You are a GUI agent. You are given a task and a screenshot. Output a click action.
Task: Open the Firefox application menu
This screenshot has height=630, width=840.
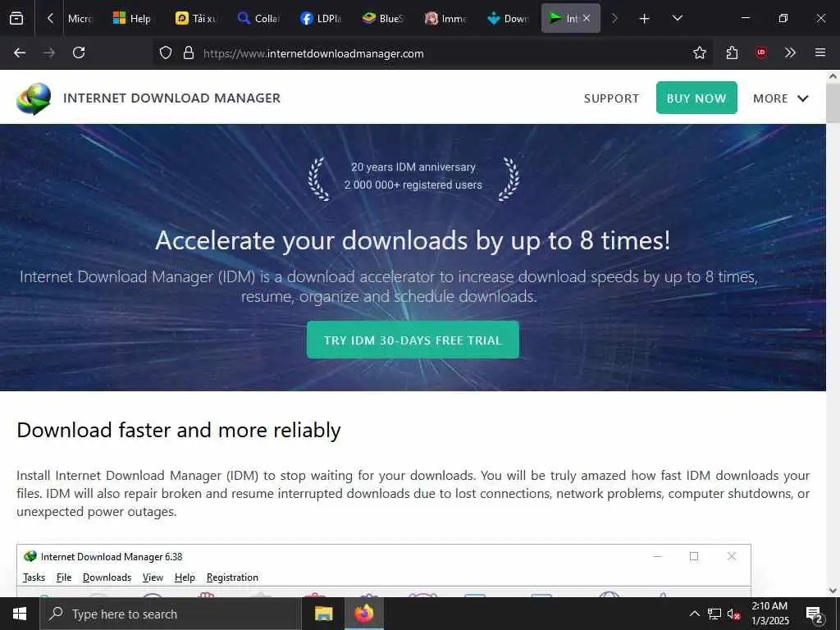click(x=819, y=52)
